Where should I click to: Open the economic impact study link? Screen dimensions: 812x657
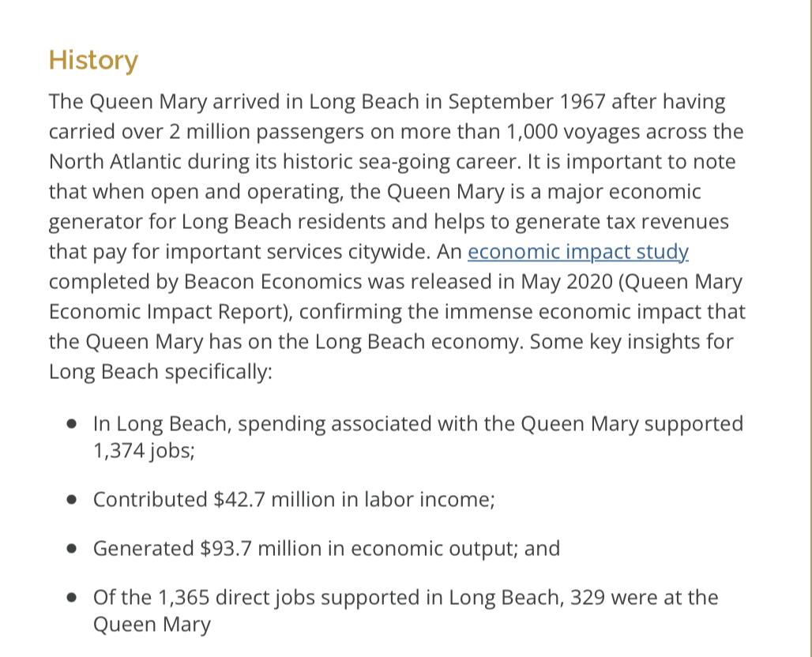pyautogui.click(x=578, y=252)
